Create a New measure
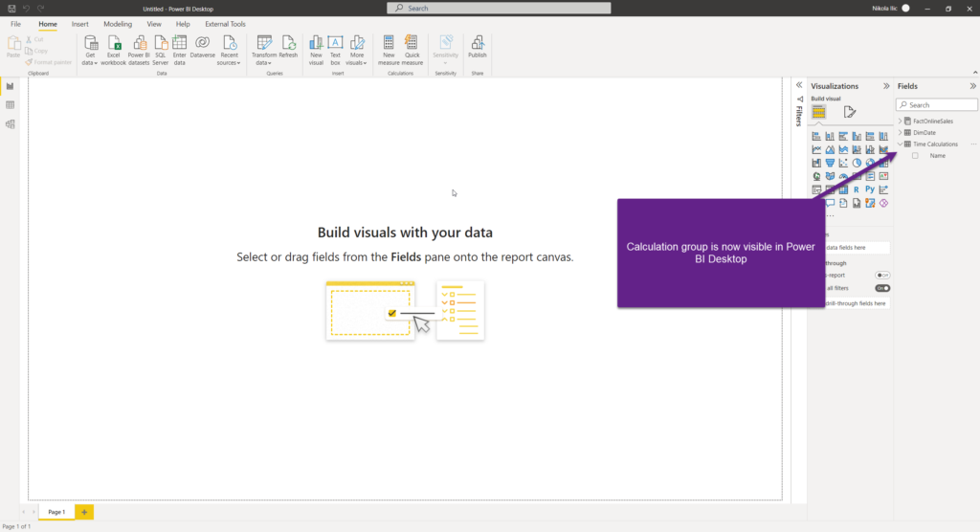Screen dimensions: 980x532 [389, 50]
